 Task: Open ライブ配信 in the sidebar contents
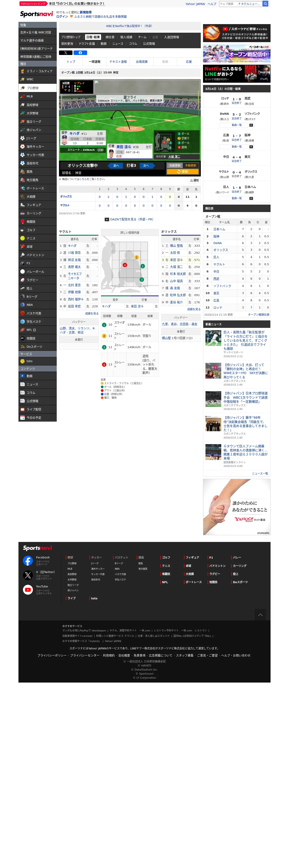click(37, 409)
